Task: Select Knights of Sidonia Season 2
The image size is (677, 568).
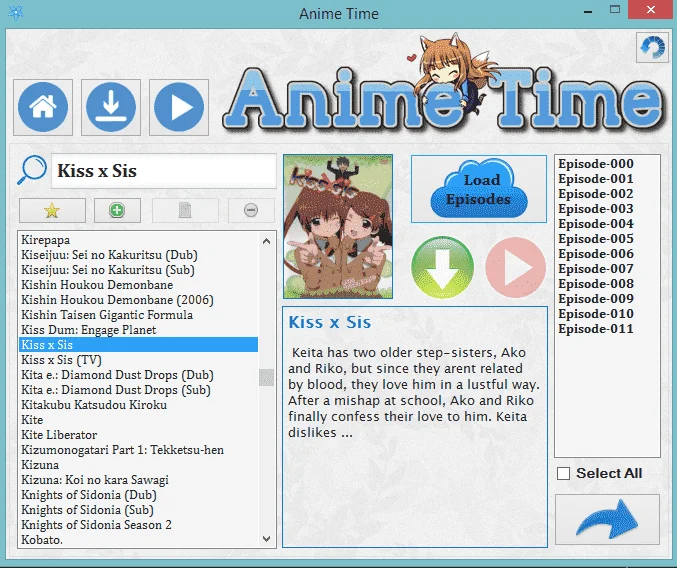Action: (x=138, y=525)
